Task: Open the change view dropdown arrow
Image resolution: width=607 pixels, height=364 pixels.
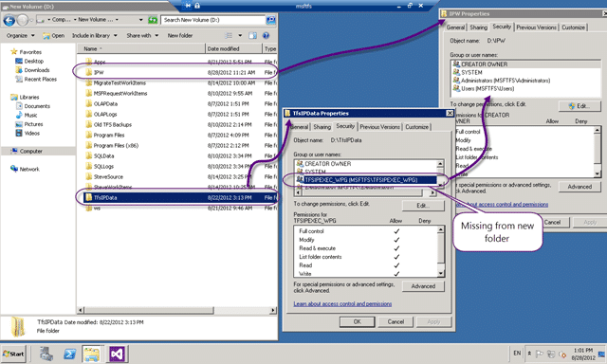Action: [x=240, y=36]
